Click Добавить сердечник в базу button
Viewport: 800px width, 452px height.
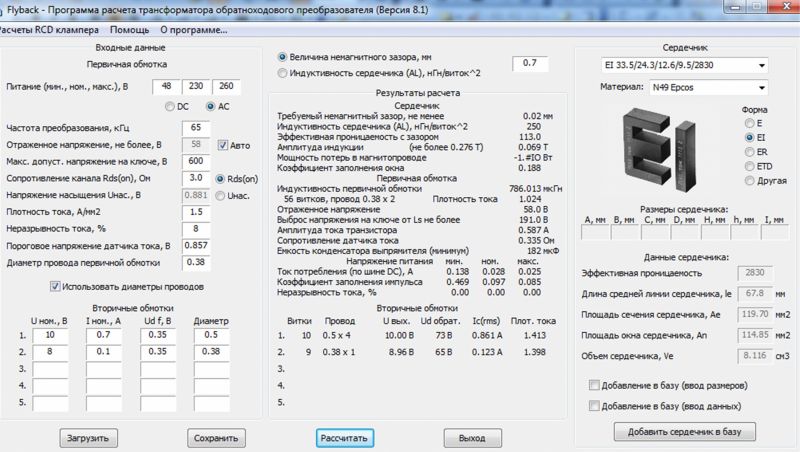(685, 432)
